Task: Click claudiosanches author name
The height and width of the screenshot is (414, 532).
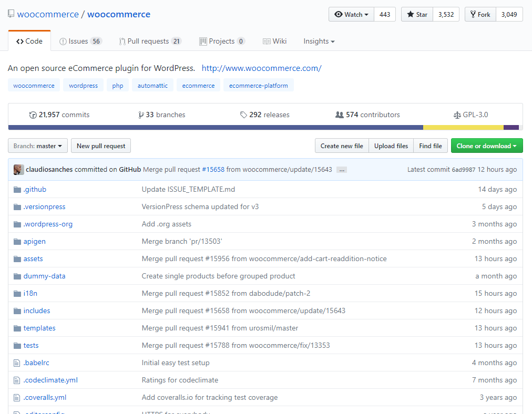Action: (49, 170)
